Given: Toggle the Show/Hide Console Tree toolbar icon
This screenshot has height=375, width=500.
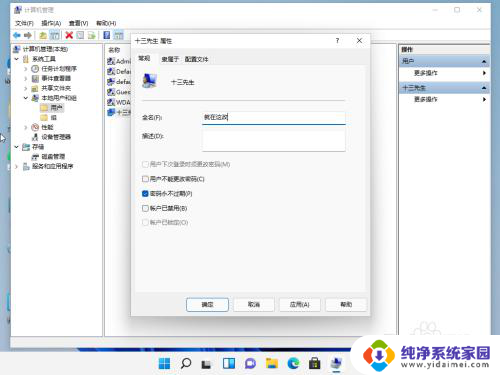Looking at the screenshot, I should click(54, 35).
